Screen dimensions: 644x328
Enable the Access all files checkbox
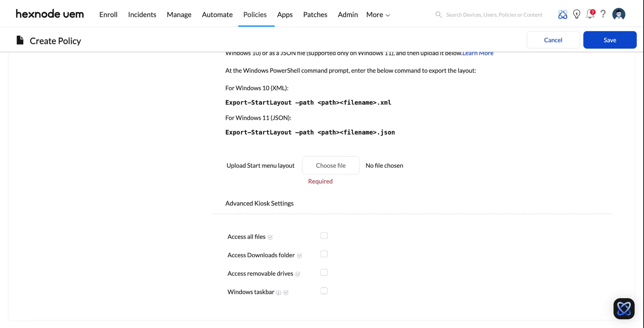coord(324,236)
